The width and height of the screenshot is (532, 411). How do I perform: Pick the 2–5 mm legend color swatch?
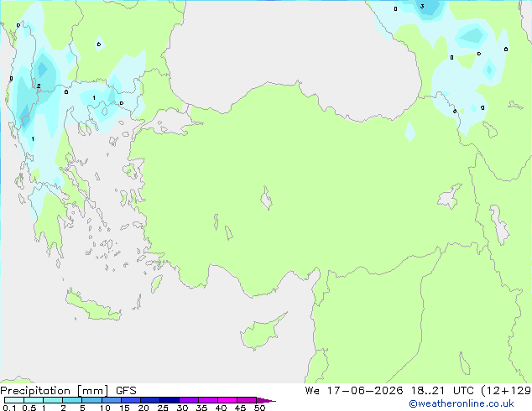[72, 400]
